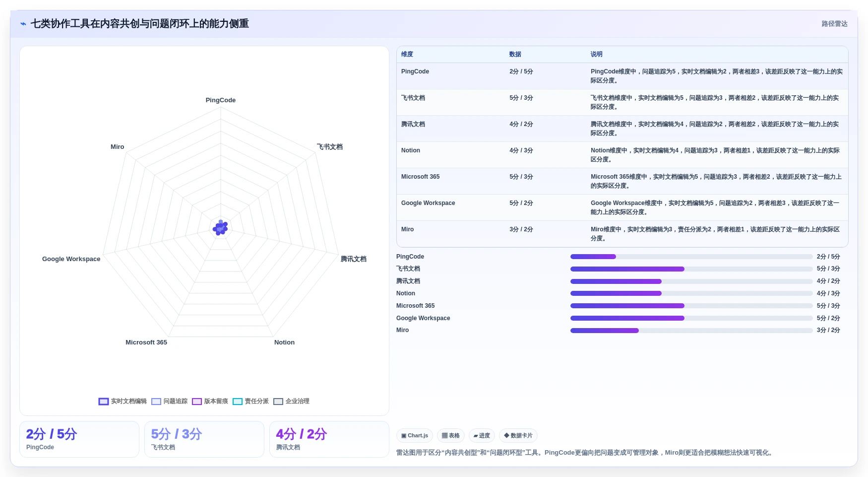Click the 5分 / 2分 cell in Google Workspace row

521,203
